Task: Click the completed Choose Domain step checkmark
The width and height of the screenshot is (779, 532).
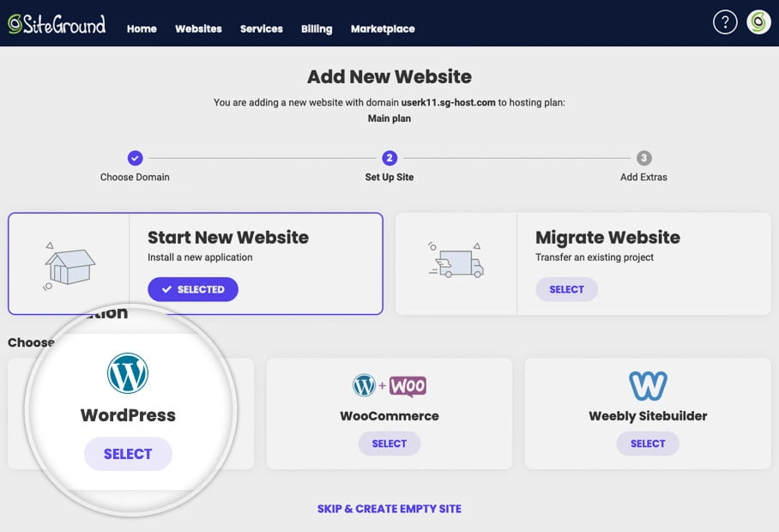Action: [135, 158]
